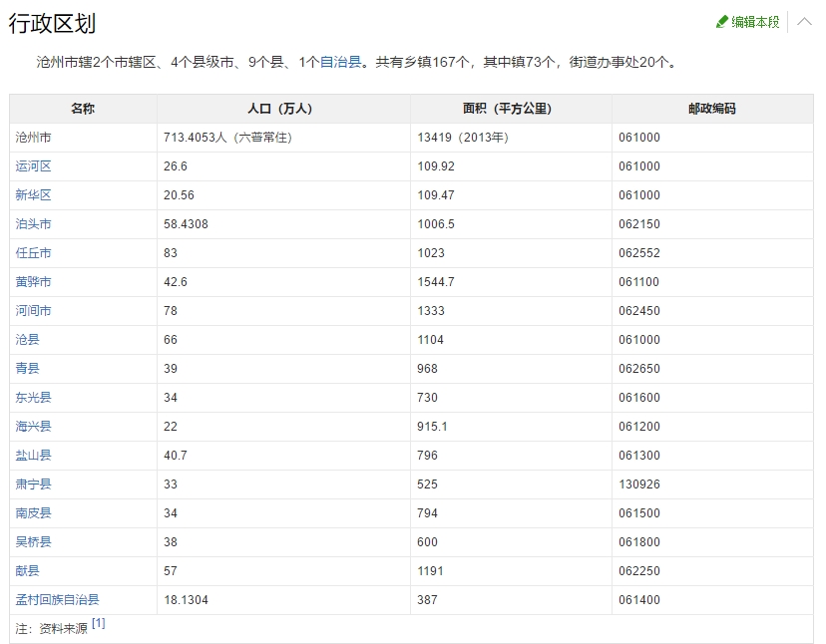Go to the 泊头市 entry
Viewport: 826px width, 644px height.
(33, 224)
